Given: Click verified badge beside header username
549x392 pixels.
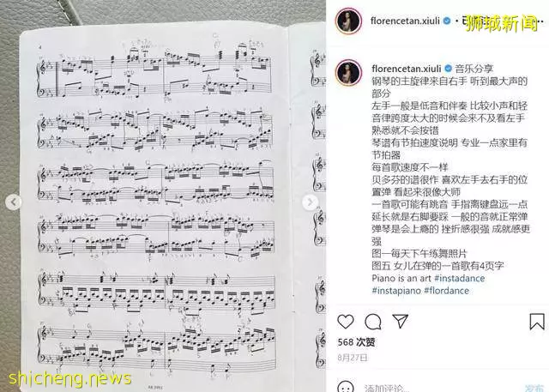Looking at the screenshot, I should 447,21.
